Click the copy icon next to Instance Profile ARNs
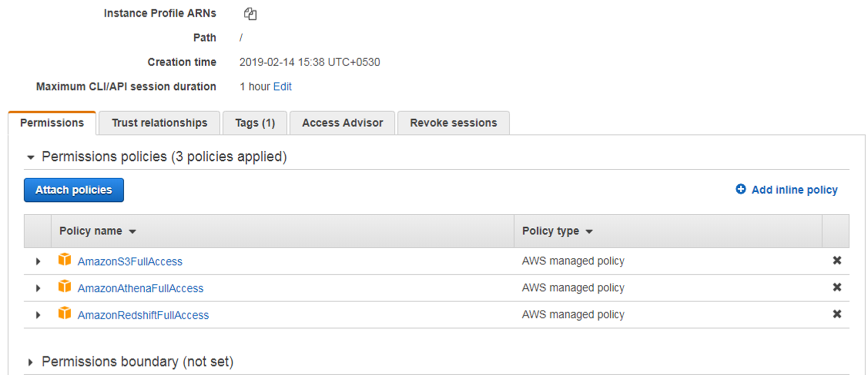 tap(250, 14)
